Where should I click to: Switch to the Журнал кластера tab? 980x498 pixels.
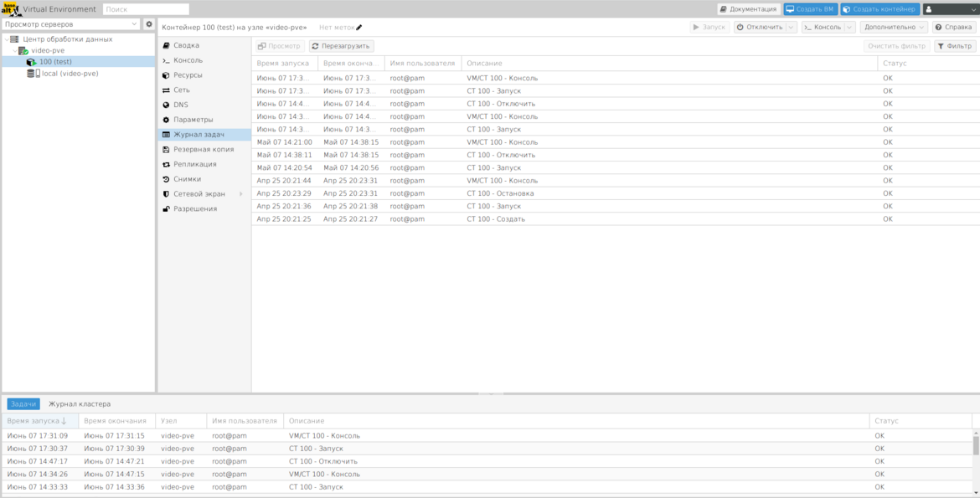[80, 404]
